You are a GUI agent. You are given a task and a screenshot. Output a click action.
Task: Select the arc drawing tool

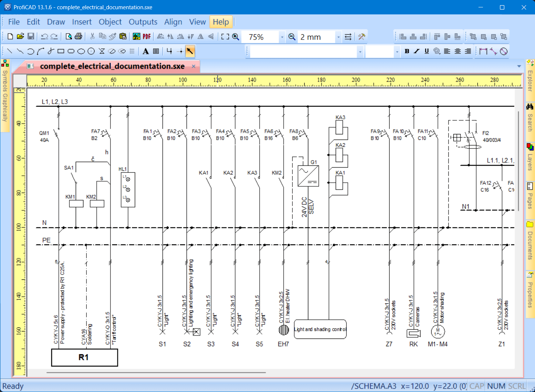tap(30, 51)
